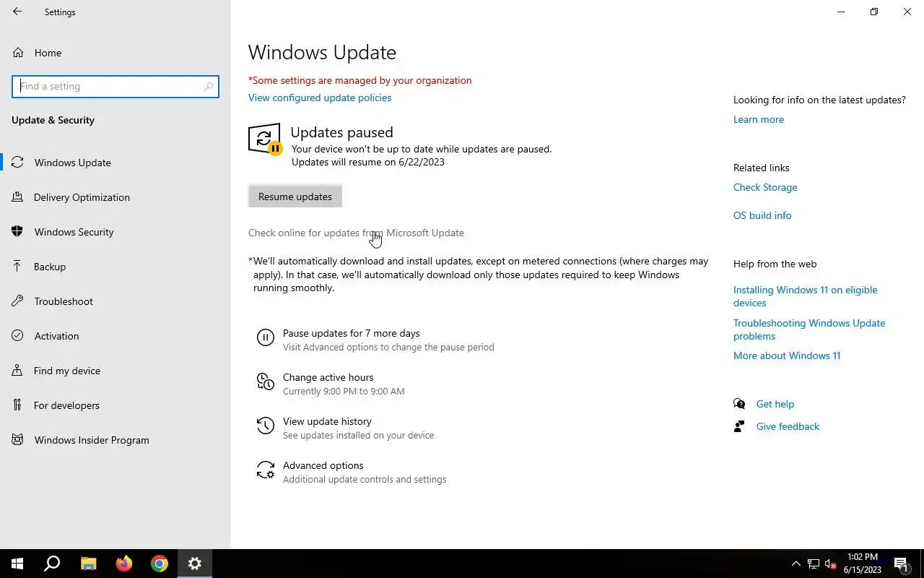The image size is (924, 578).
Task: Show hidden tray icons chevron
Action: [x=796, y=564]
